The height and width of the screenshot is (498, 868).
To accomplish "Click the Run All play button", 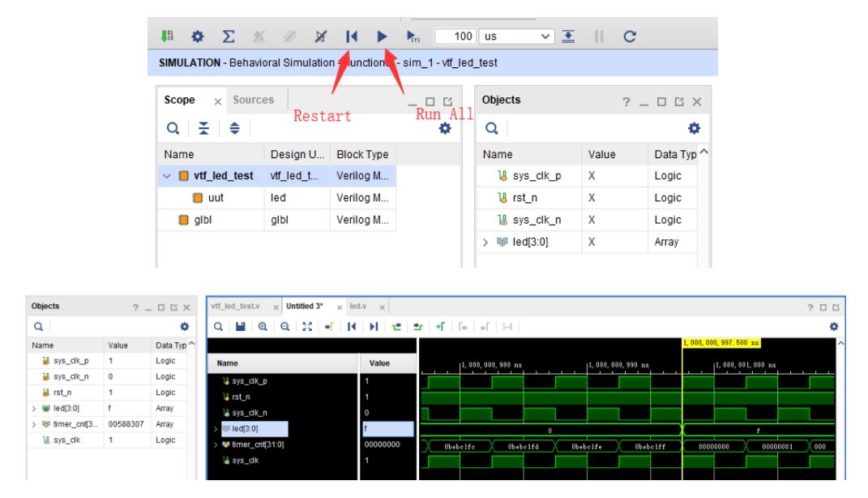I will (382, 36).
